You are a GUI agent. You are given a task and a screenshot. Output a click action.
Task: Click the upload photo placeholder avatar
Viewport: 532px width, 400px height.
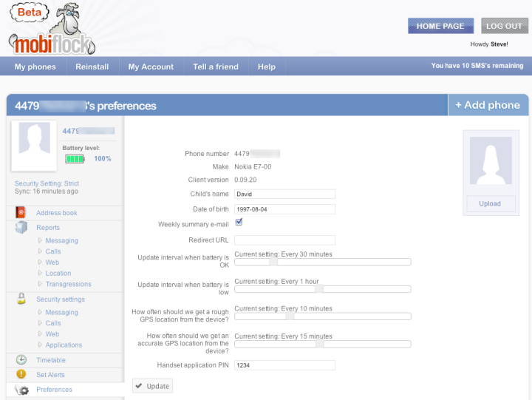(x=491, y=160)
